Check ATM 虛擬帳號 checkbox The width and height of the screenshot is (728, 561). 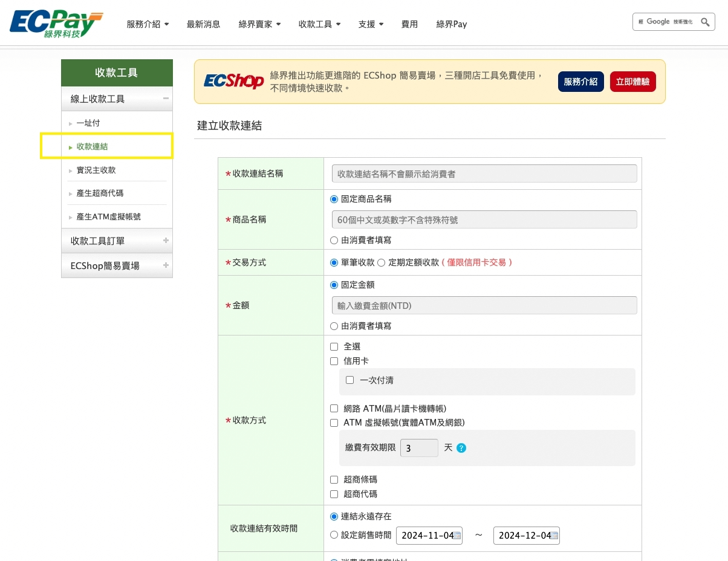334,423
